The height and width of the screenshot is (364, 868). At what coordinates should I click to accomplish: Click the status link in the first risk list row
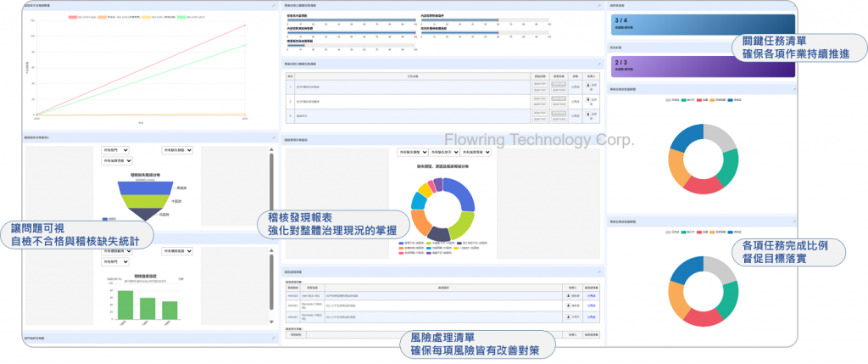[590, 295]
